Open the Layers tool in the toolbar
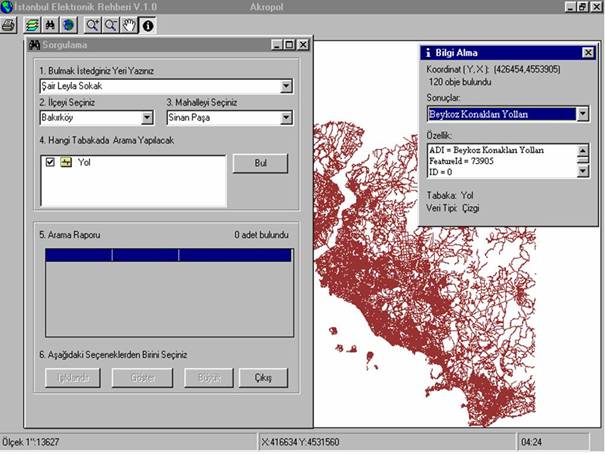 (x=31, y=24)
